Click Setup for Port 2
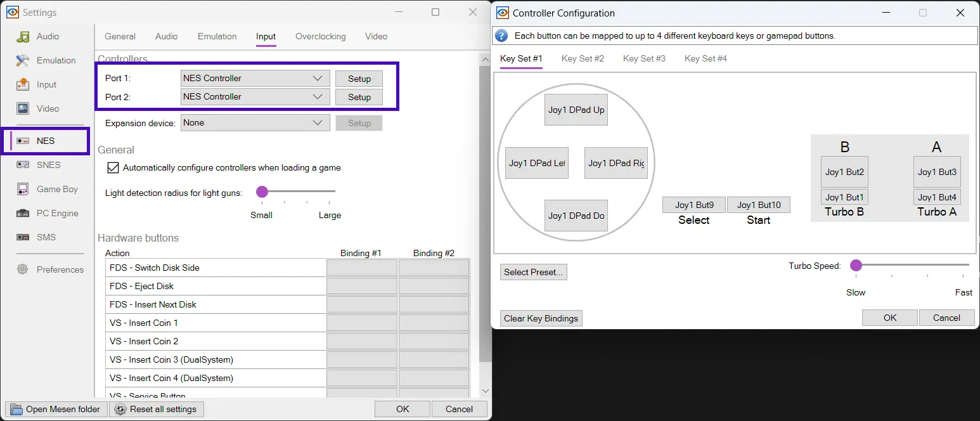The width and height of the screenshot is (980, 421). point(359,97)
